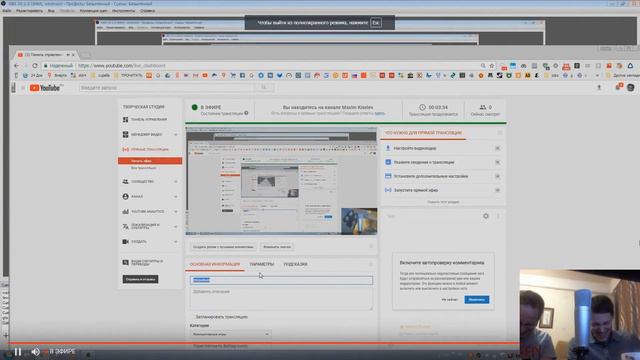Expand the Translations sidebar chevron
This screenshot has height=360, width=640.
tap(176, 227)
